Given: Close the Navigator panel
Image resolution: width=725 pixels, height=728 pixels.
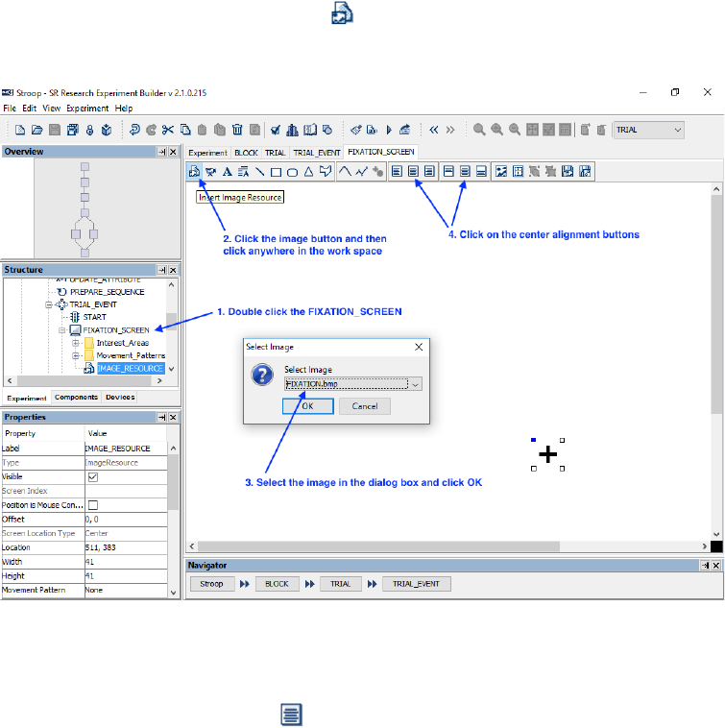Looking at the screenshot, I should (716, 566).
